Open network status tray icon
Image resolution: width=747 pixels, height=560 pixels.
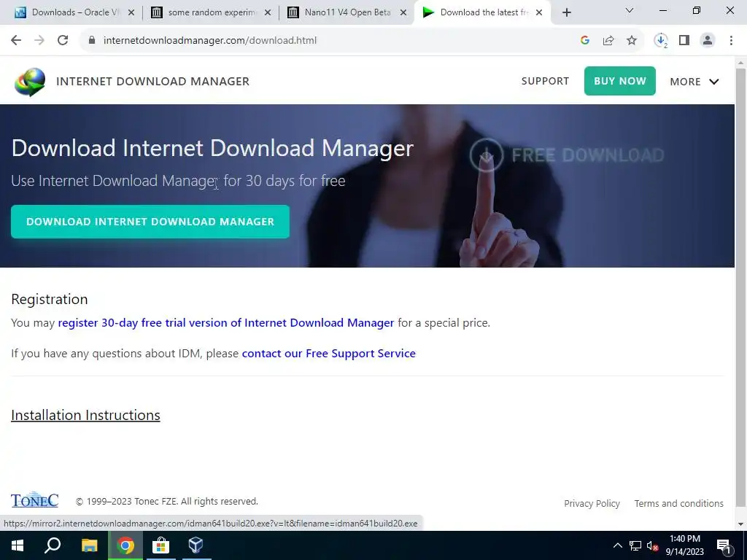click(635, 545)
